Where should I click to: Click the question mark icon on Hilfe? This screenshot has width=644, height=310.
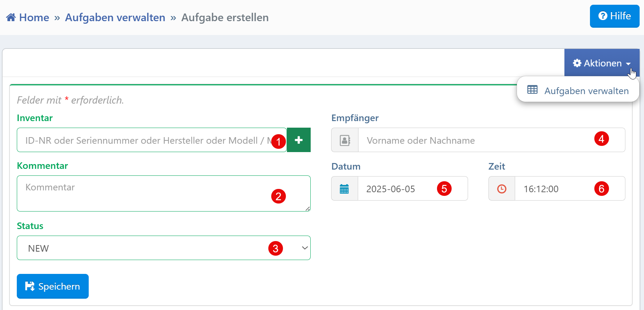[x=603, y=16]
